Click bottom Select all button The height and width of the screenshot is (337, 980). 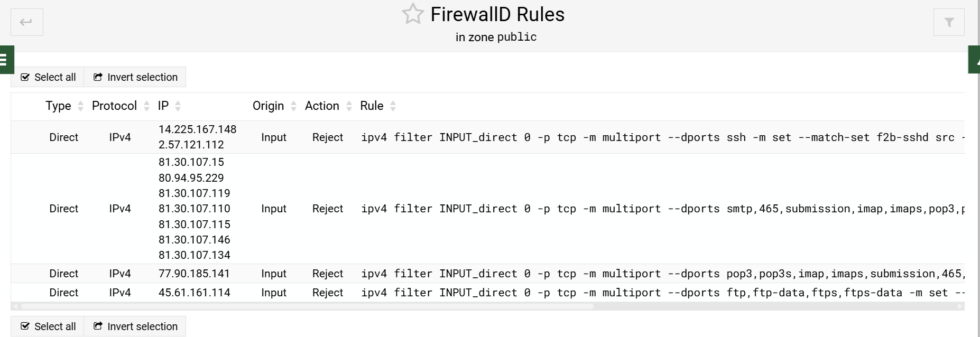click(x=48, y=326)
